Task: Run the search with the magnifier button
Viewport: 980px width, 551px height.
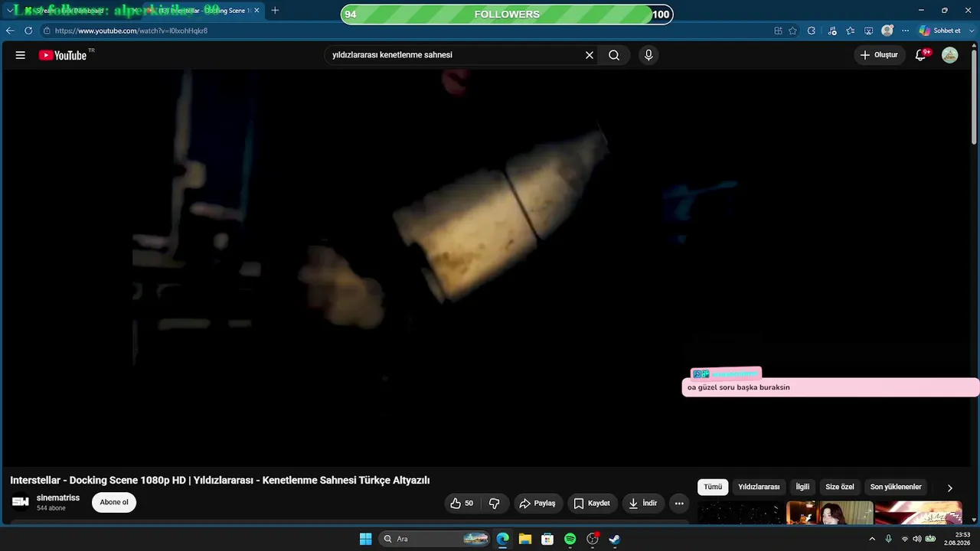Action: pyautogui.click(x=614, y=55)
